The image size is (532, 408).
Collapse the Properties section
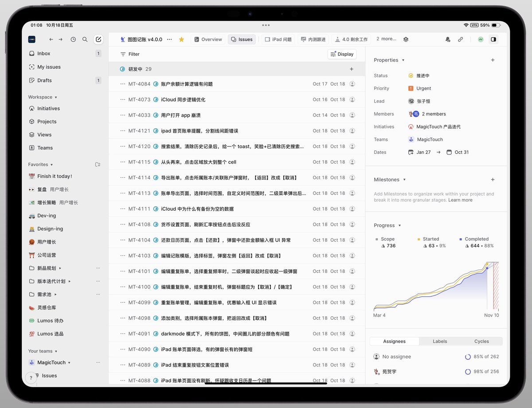point(389,60)
